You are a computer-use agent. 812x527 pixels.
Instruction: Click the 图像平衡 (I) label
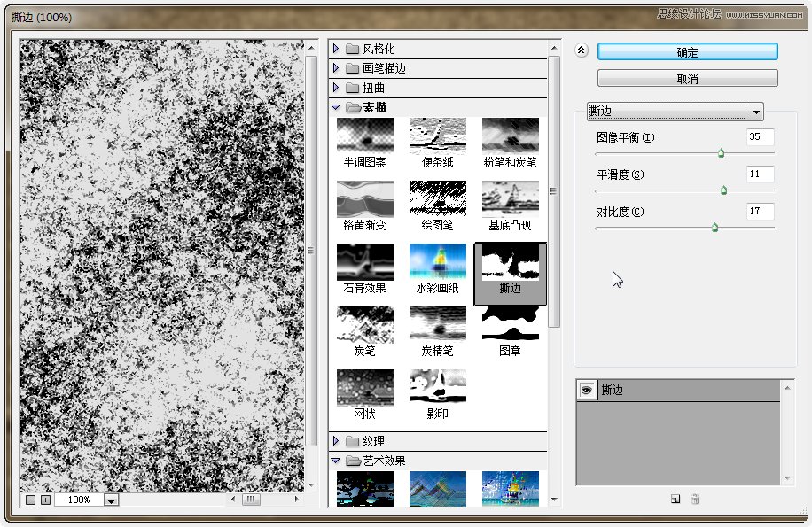pos(625,137)
